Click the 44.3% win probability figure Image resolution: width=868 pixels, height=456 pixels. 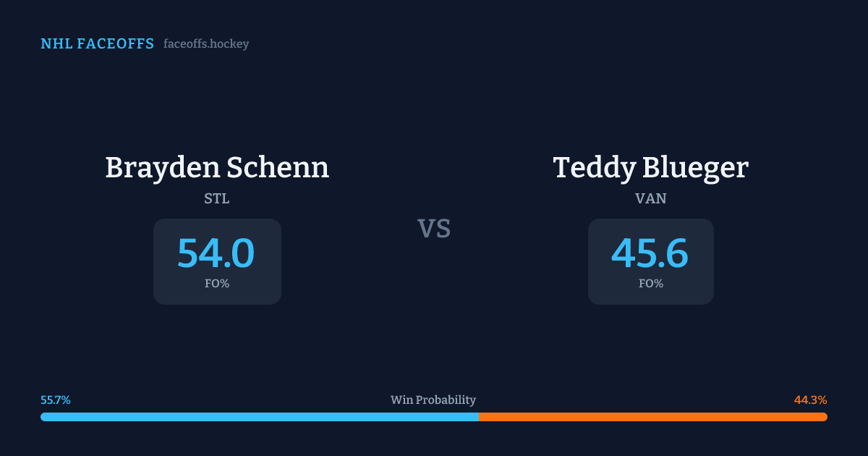pyautogui.click(x=810, y=400)
